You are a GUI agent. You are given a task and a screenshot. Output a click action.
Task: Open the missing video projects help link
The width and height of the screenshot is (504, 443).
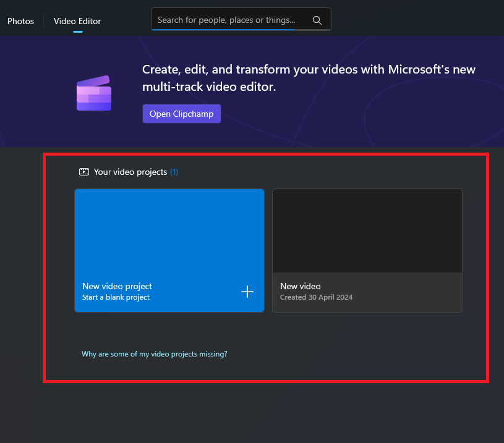point(155,353)
